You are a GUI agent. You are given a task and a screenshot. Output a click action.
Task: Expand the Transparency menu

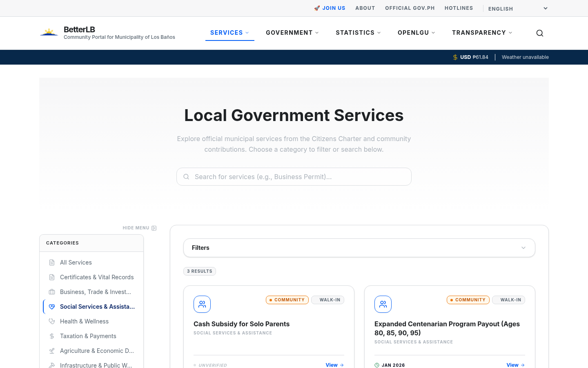(x=482, y=33)
